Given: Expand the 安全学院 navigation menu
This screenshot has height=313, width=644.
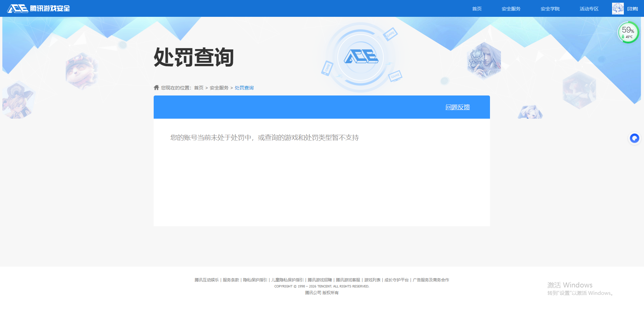Looking at the screenshot, I should 550,8.
